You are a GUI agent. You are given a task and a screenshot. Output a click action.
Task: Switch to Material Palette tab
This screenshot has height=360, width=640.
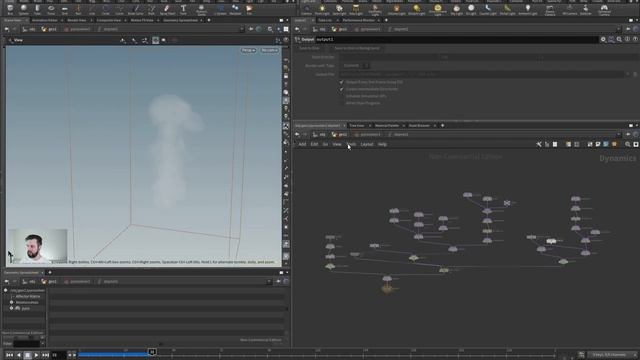tap(387, 125)
